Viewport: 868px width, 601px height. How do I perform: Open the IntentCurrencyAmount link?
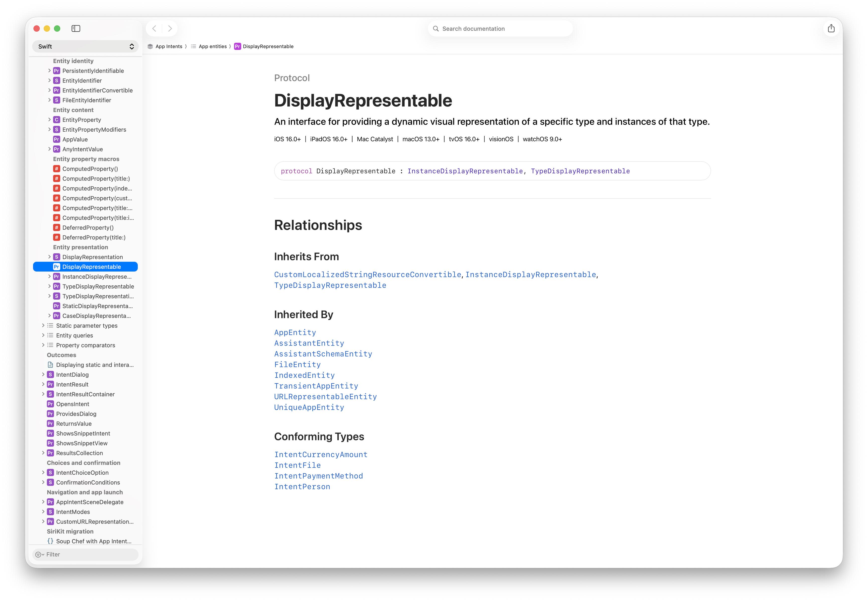point(321,455)
